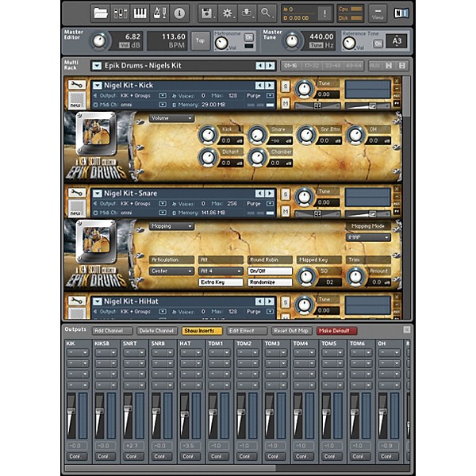Screen dimensions: 476x476
Task: Click the purge download-arrow icon
Action: [247, 13]
